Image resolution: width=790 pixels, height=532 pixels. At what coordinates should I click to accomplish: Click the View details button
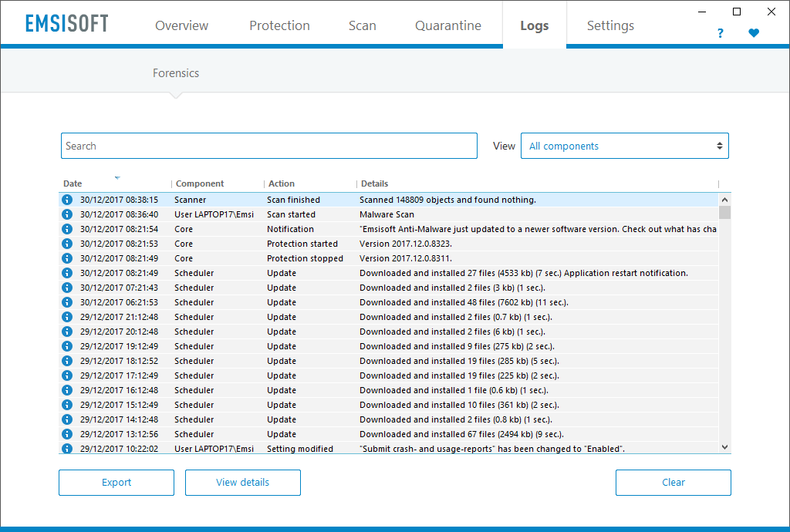click(x=242, y=482)
